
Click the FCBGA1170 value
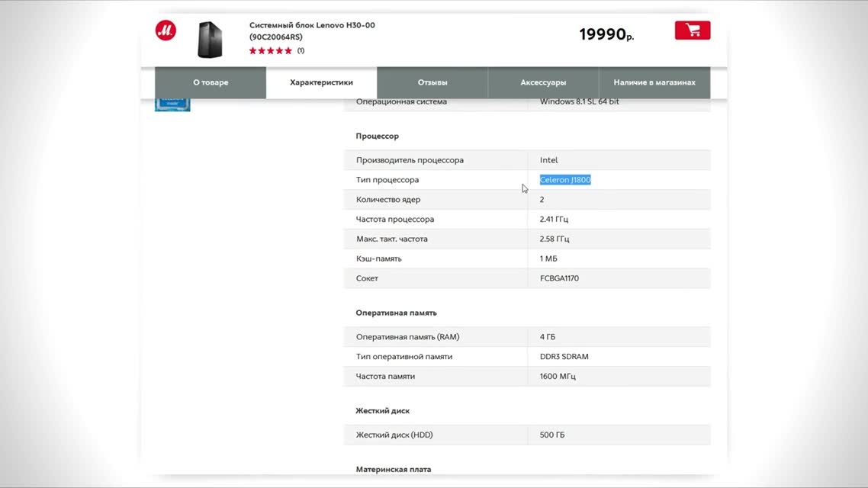(x=559, y=278)
